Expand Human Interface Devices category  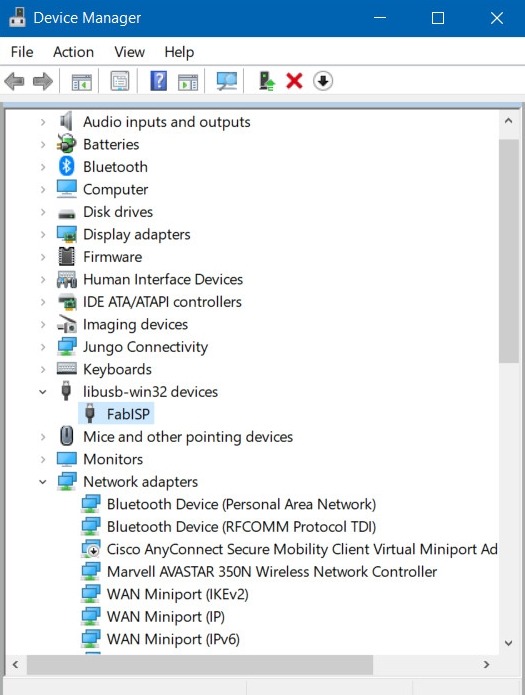43,279
